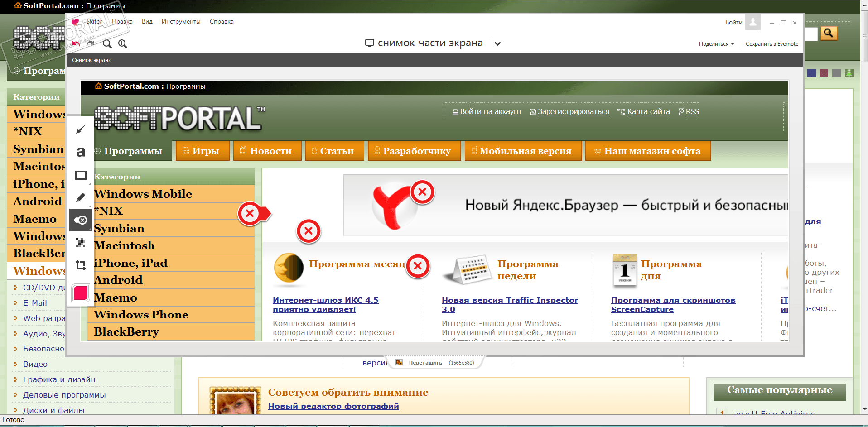Image resolution: width=868 pixels, height=427 pixels.
Task: Open the Вид menu
Action: pos(147,21)
